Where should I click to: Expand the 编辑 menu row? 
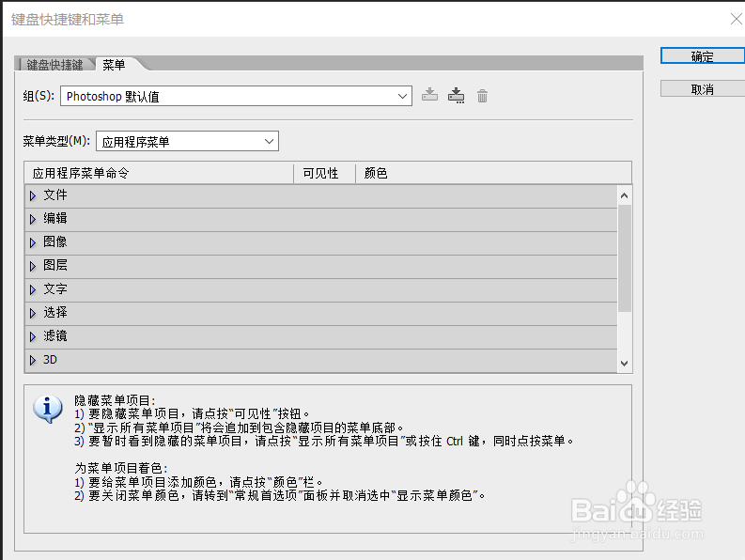point(32,219)
